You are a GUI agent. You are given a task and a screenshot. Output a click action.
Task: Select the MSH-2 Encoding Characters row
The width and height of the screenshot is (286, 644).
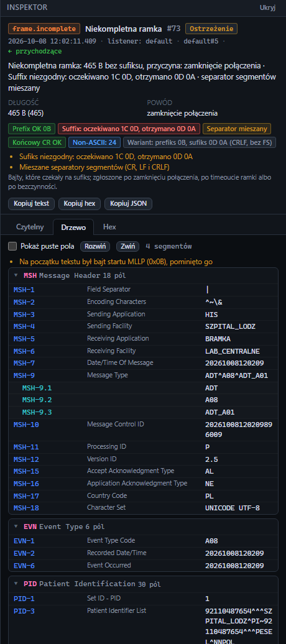144,302
